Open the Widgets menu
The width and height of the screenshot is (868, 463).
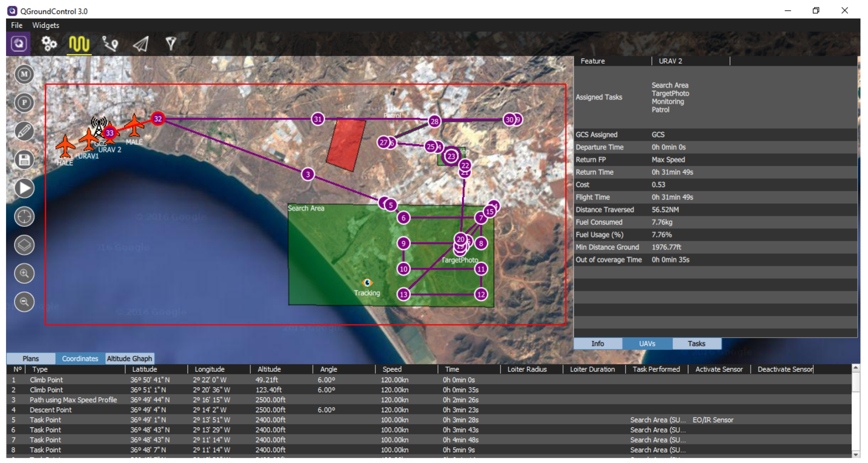pos(46,25)
